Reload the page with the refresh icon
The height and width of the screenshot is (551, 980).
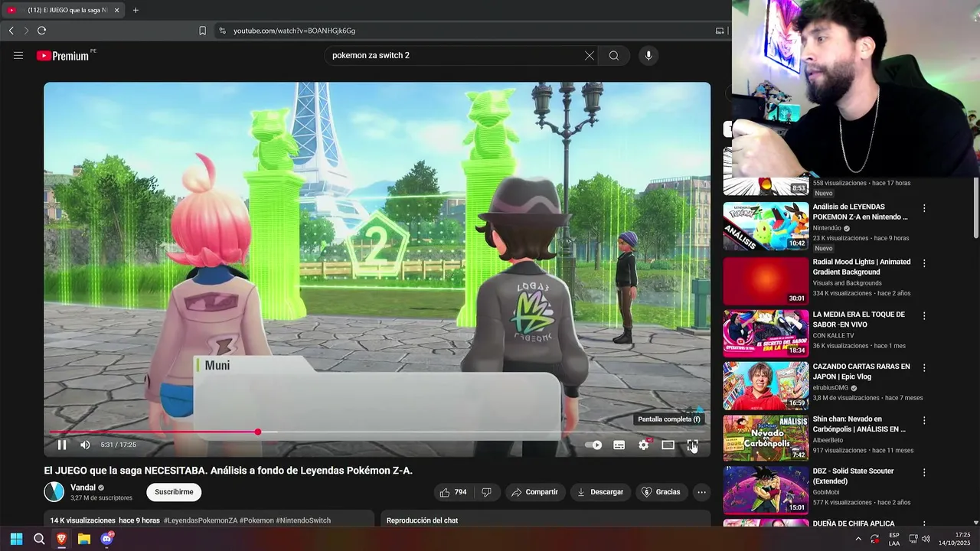(41, 31)
